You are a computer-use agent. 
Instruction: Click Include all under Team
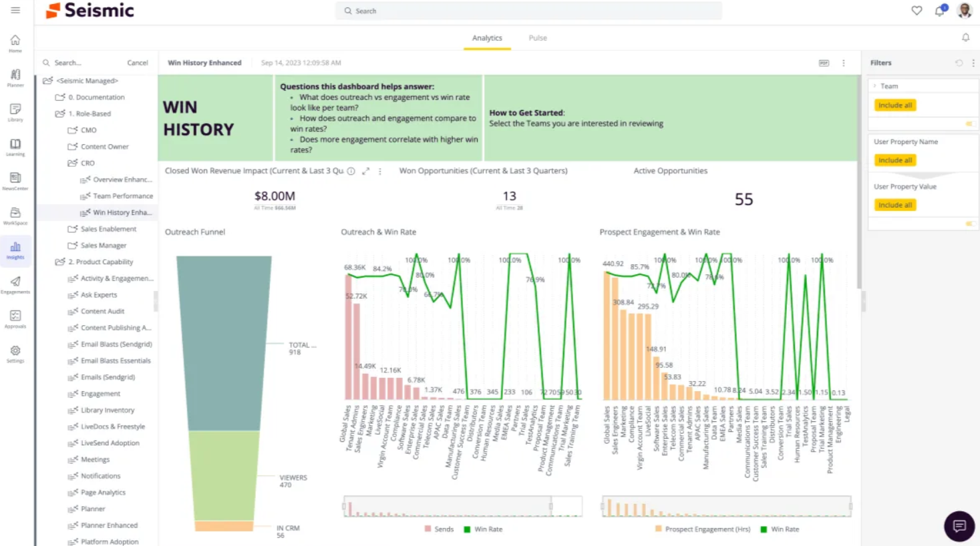click(x=895, y=105)
